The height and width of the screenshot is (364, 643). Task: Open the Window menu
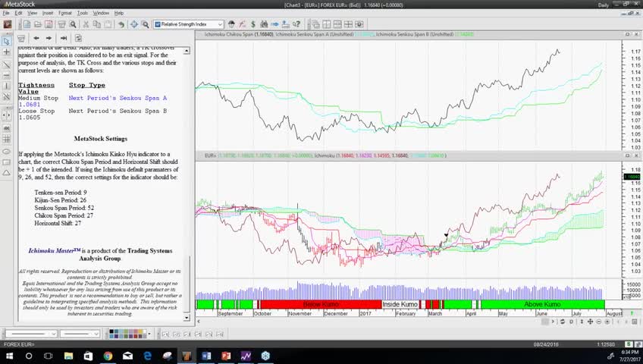coord(101,13)
